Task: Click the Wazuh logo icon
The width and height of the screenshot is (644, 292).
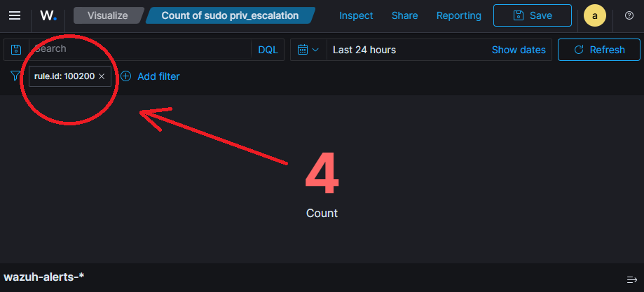Action: [x=48, y=15]
